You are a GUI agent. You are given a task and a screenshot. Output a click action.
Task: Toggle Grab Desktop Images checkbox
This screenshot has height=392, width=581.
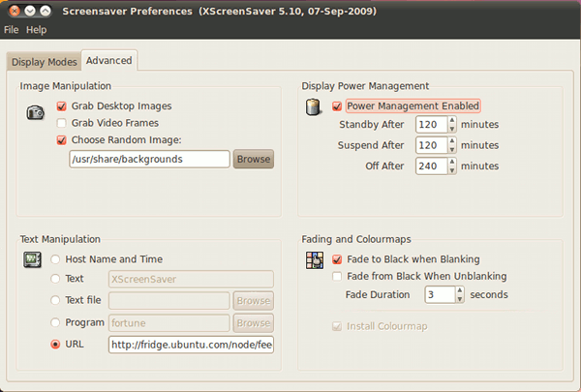point(62,106)
